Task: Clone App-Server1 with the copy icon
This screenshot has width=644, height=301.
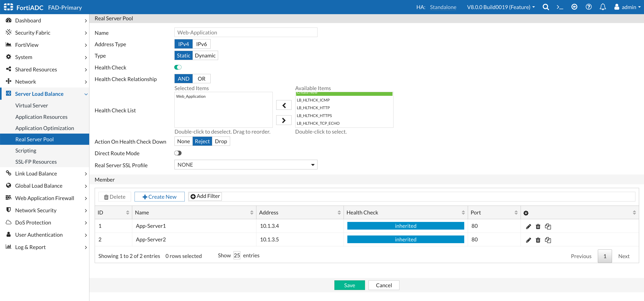Action: pyautogui.click(x=548, y=226)
